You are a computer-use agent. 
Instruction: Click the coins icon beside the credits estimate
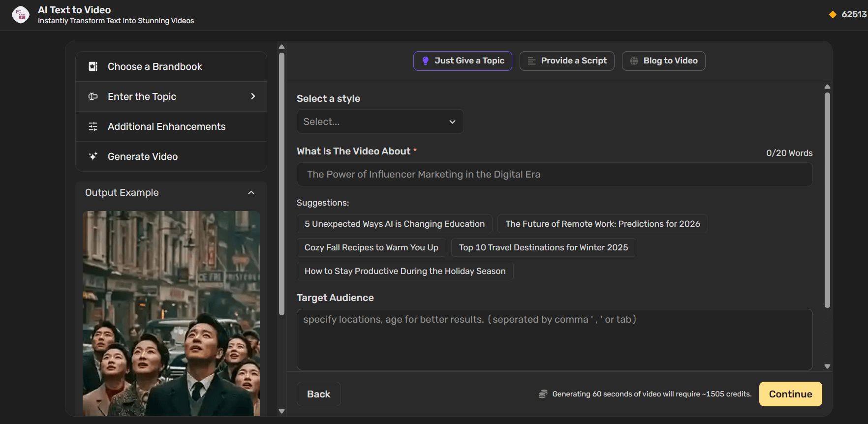point(543,394)
